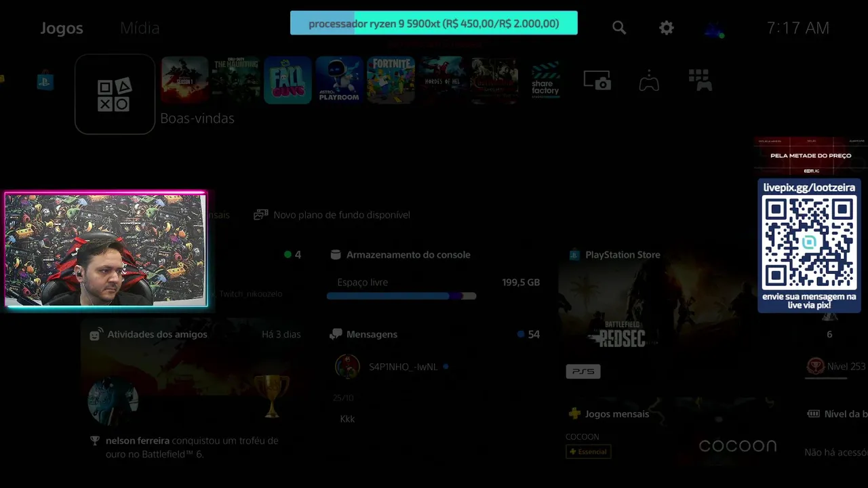
Task: Open the game library grid icon
Action: [700, 80]
